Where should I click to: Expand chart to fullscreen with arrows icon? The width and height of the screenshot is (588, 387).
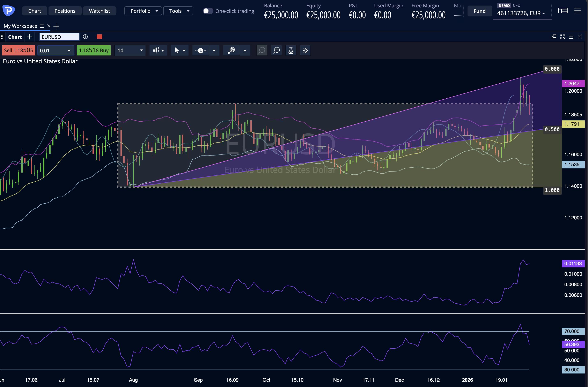[x=563, y=37]
